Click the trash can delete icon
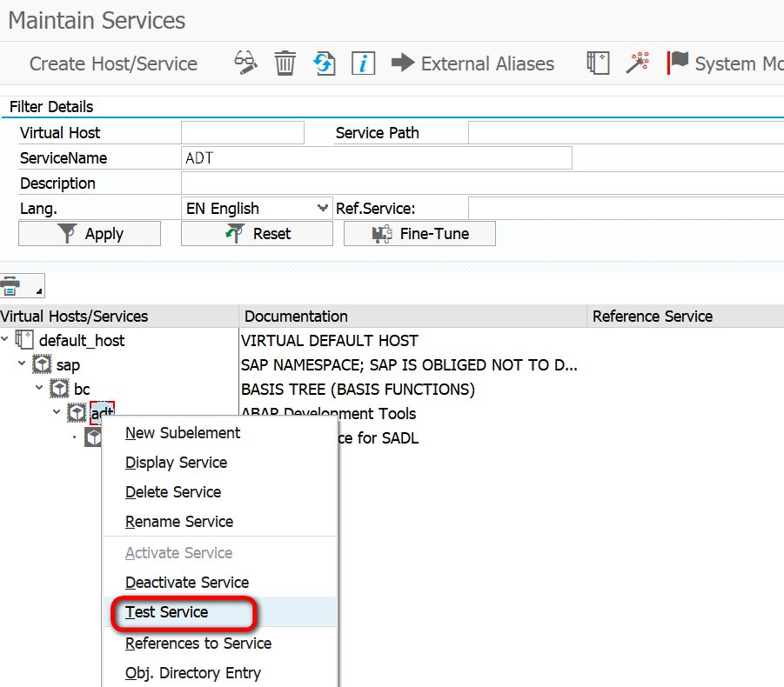784x687 pixels. pyautogui.click(x=285, y=63)
